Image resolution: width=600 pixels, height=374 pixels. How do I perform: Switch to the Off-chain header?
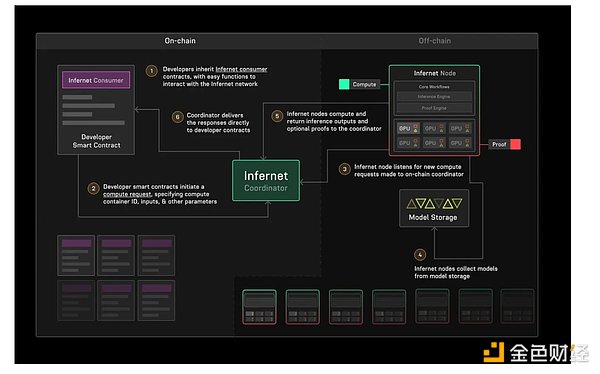coord(435,41)
